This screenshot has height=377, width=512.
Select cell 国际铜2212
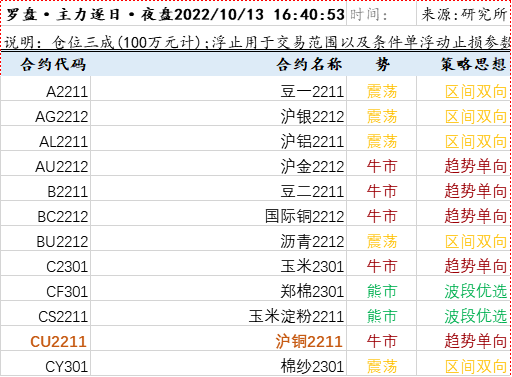click(x=218, y=213)
